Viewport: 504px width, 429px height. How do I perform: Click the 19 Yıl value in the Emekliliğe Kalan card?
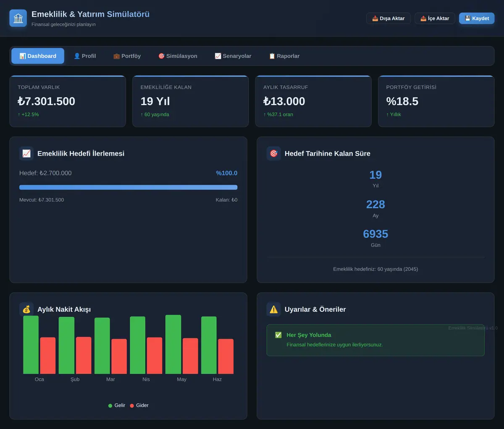point(155,101)
